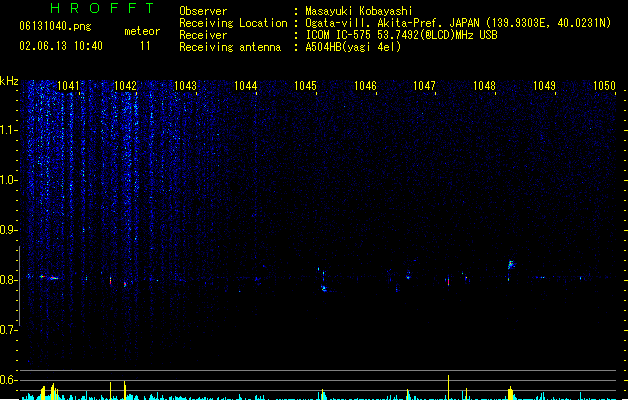
Task: Click time marker 1049
Action: [x=544, y=85]
